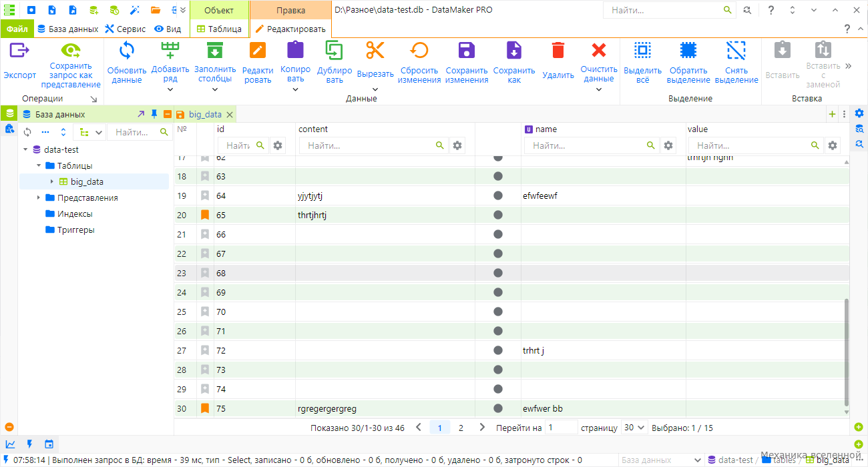Click the search-refresh icon in title bar
Screen dimensions: 868x467
pyautogui.click(x=746, y=10)
